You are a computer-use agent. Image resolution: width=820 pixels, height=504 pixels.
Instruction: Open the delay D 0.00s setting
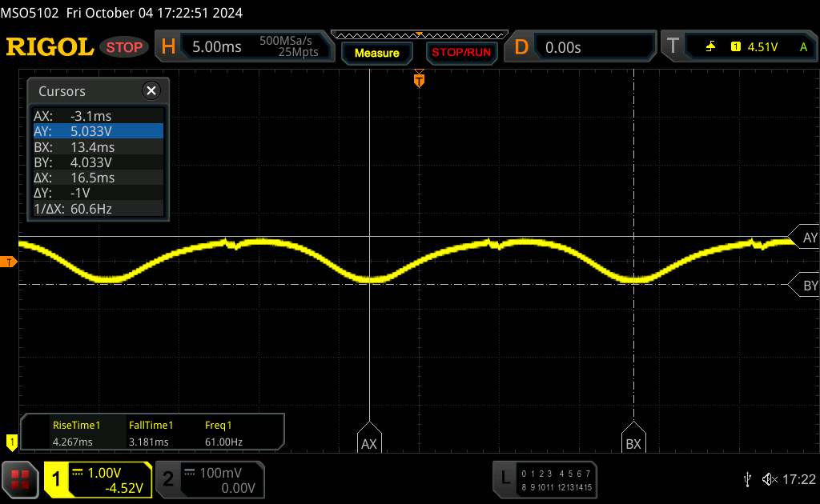pyautogui.click(x=580, y=47)
